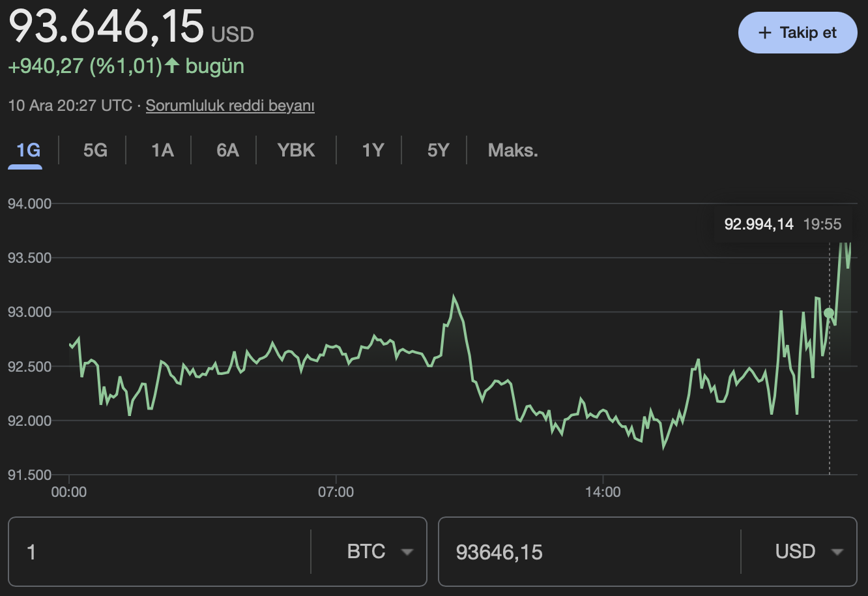Select the active 1G tab

pos(25,150)
